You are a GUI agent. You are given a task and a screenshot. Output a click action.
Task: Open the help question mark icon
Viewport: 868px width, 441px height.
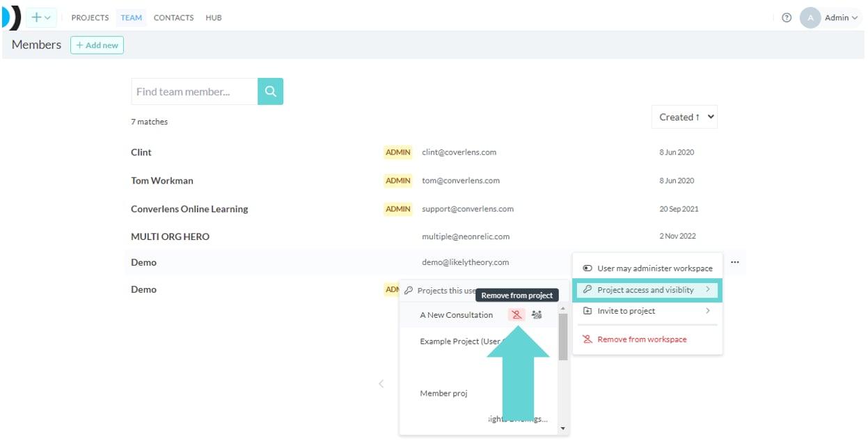[787, 17]
